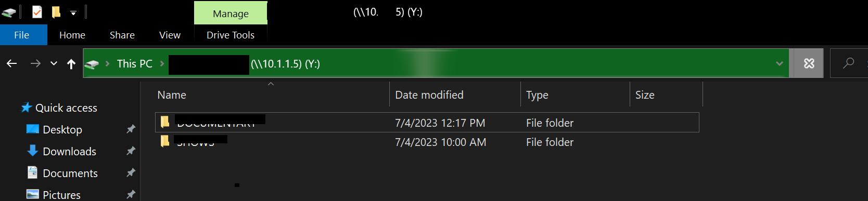Open the View ribbon tab

click(x=170, y=35)
